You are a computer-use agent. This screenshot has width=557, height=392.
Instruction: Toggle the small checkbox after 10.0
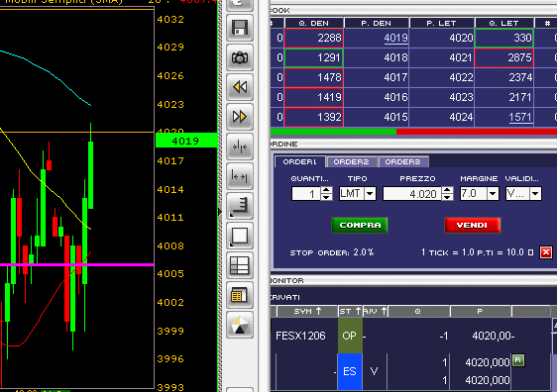click(x=530, y=252)
